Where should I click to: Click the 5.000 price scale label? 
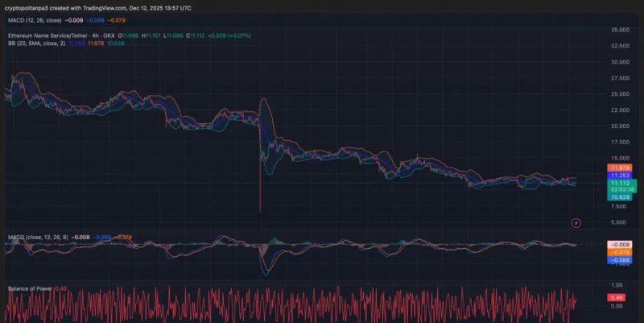618,222
